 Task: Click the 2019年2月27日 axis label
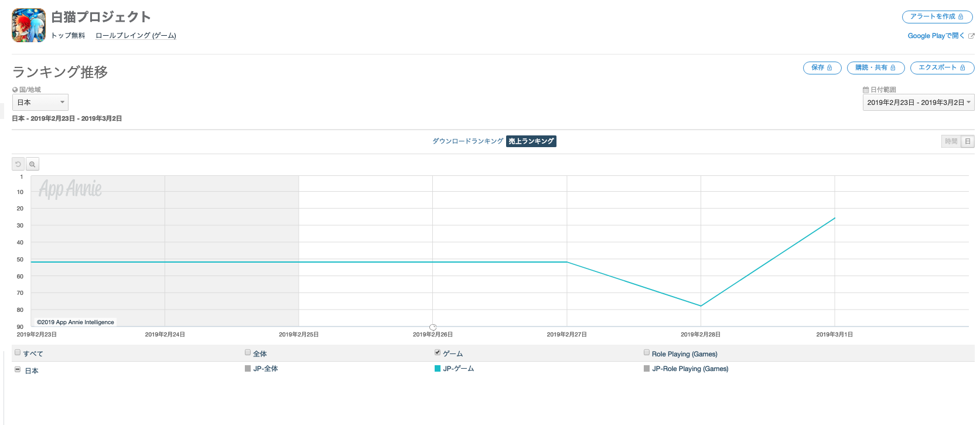click(567, 334)
